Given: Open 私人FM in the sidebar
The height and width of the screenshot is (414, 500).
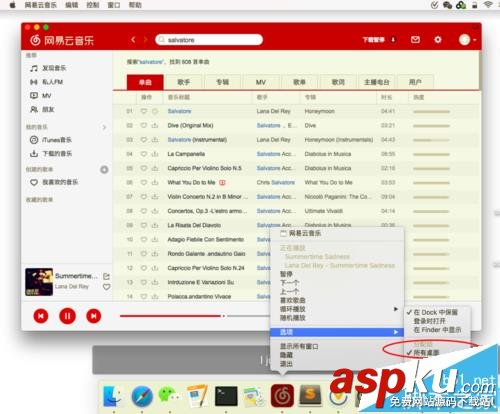Looking at the screenshot, I should tap(47, 82).
